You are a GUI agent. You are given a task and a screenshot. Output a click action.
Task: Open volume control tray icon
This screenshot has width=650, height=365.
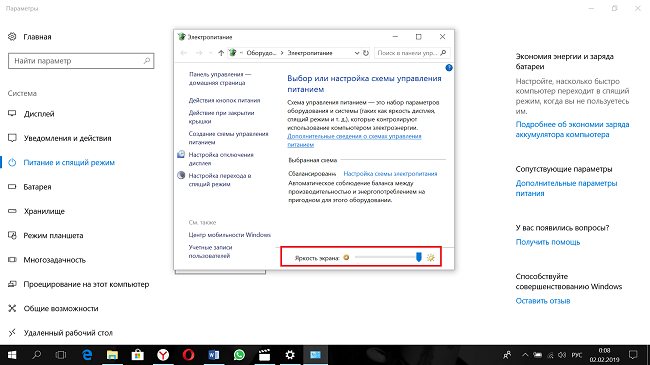pos(562,355)
